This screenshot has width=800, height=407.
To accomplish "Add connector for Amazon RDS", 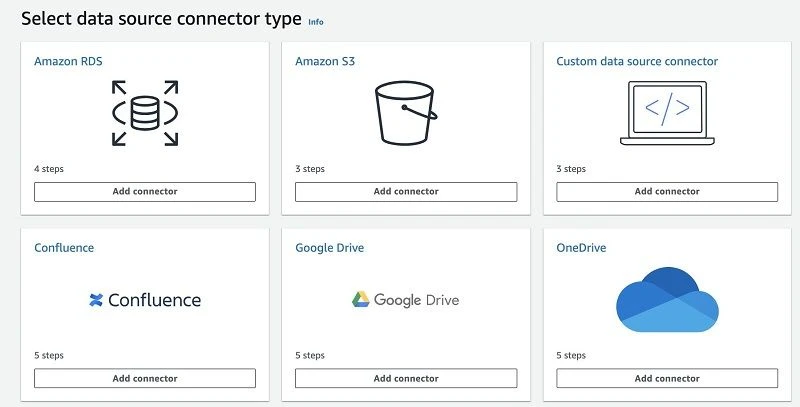I will (145, 192).
